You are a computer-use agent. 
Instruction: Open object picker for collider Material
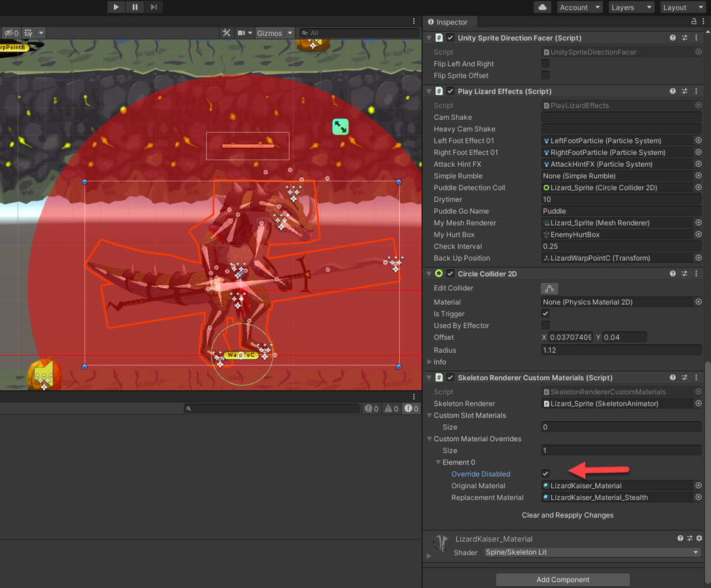click(699, 301)
